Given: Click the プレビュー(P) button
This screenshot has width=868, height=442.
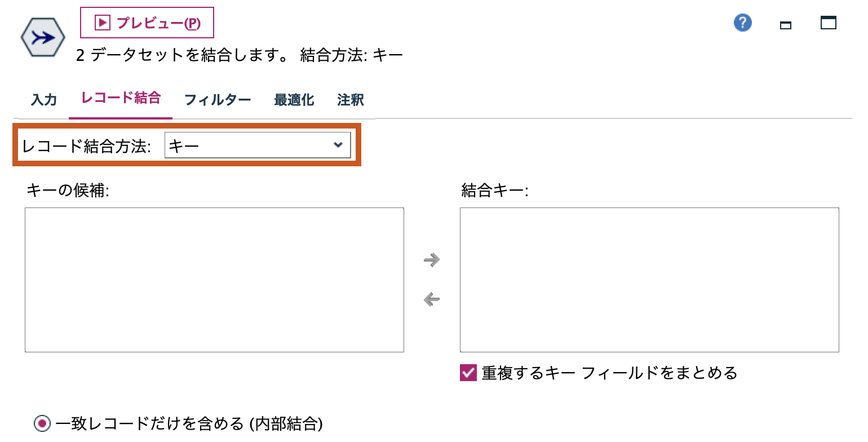Looking at the screenshot, I should pos(148,23).
